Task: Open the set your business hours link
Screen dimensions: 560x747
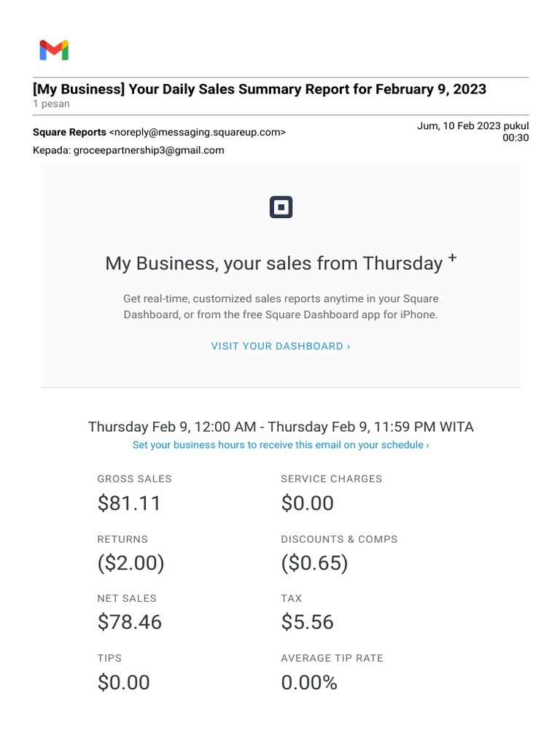Action: click(x=281, y=445)
